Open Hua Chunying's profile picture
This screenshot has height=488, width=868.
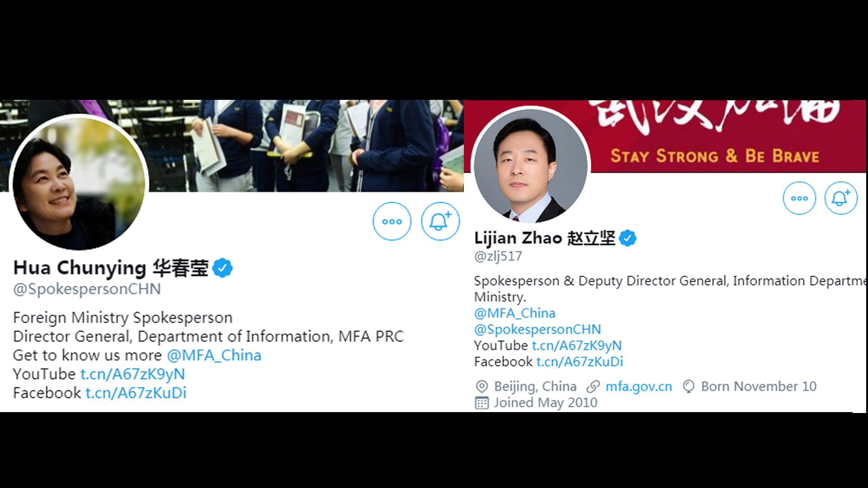click(79, 182)
